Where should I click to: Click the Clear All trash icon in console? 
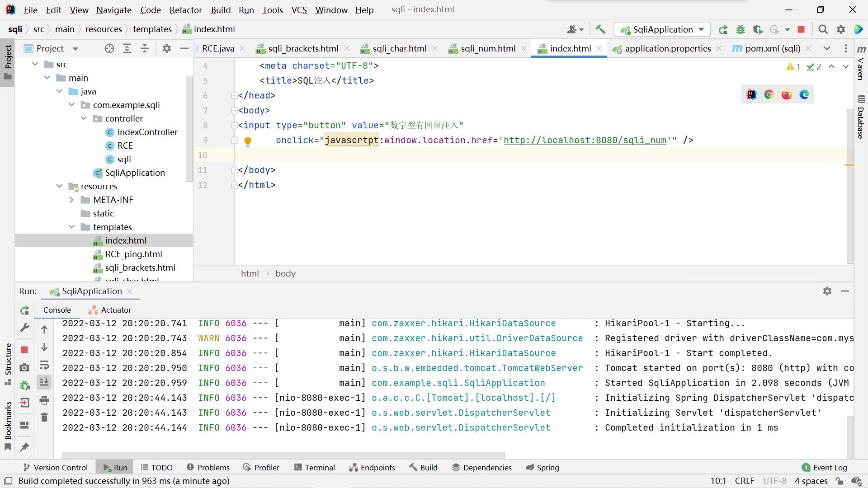(x=44, y=418)
